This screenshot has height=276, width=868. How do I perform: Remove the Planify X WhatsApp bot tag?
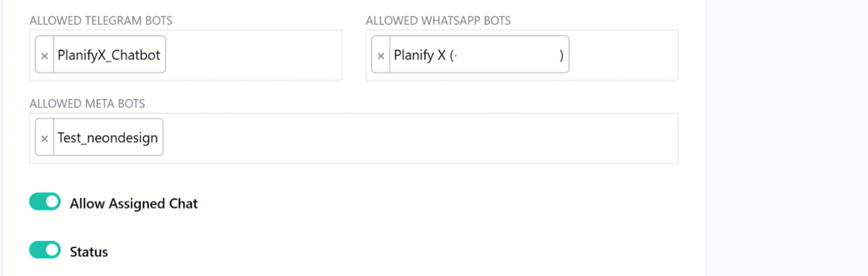click(x=381, y=55)
